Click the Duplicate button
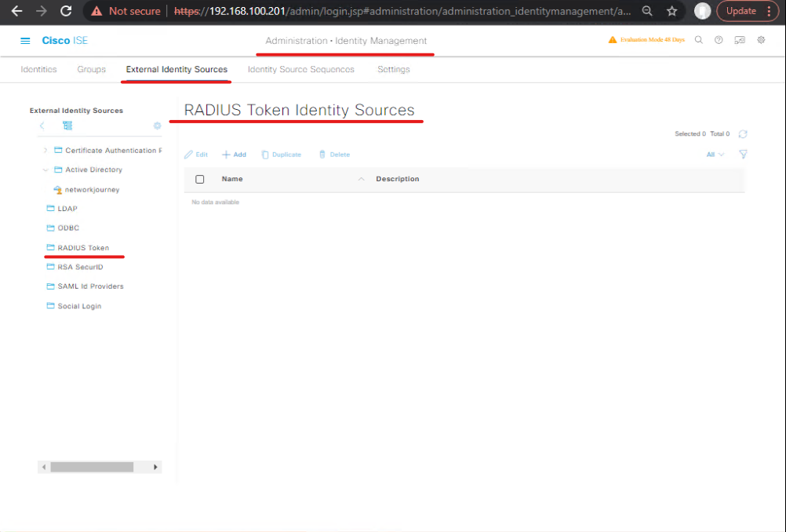Screen dimensions: 786x532 (x=281, y=155)
